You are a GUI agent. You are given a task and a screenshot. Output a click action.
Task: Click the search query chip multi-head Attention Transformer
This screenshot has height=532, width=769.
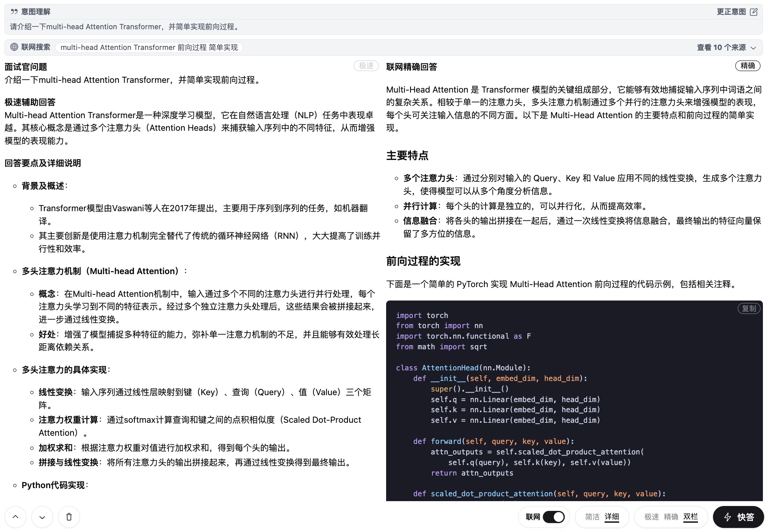149,48
